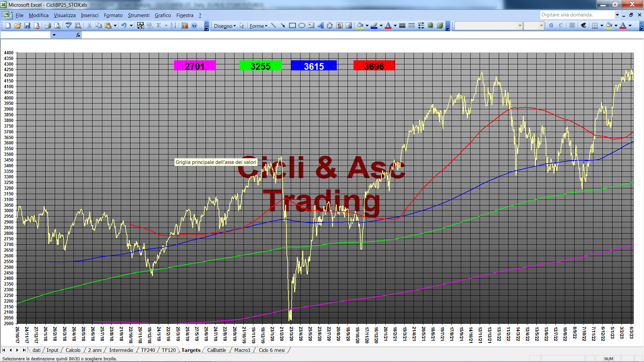This screenshot has width=644, height=362.
Task: Open the Inserisci menu
Action: point(90,15)
